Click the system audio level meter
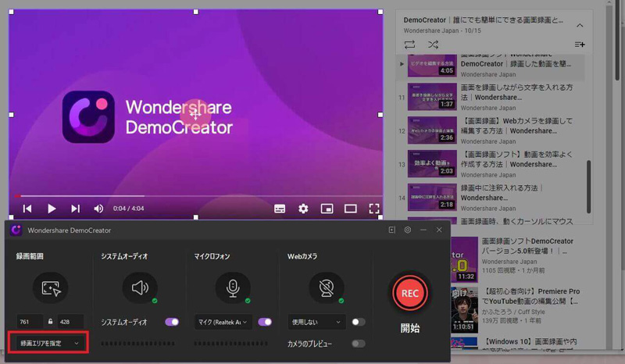Image resolution: width=625 pixels, height=364 pixels. 138,343
